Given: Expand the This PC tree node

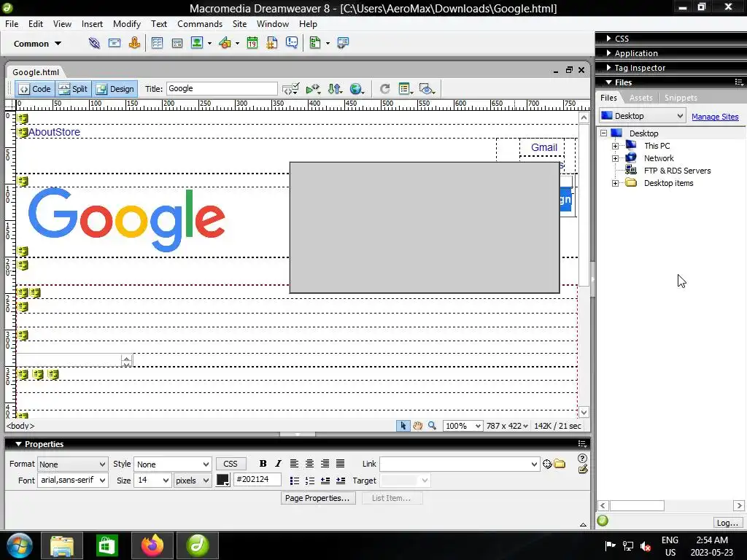Looking at the screenshot, I should click(x=616, y=146).
